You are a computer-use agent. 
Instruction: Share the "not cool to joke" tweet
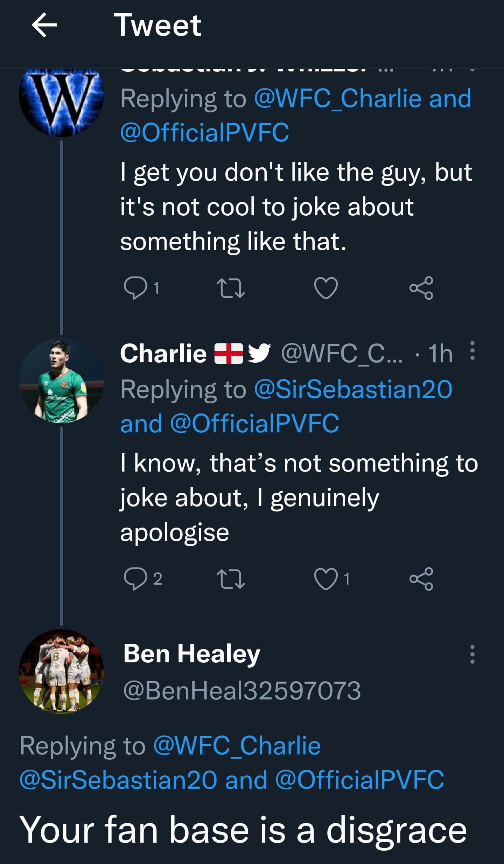(x=421, y=288)
